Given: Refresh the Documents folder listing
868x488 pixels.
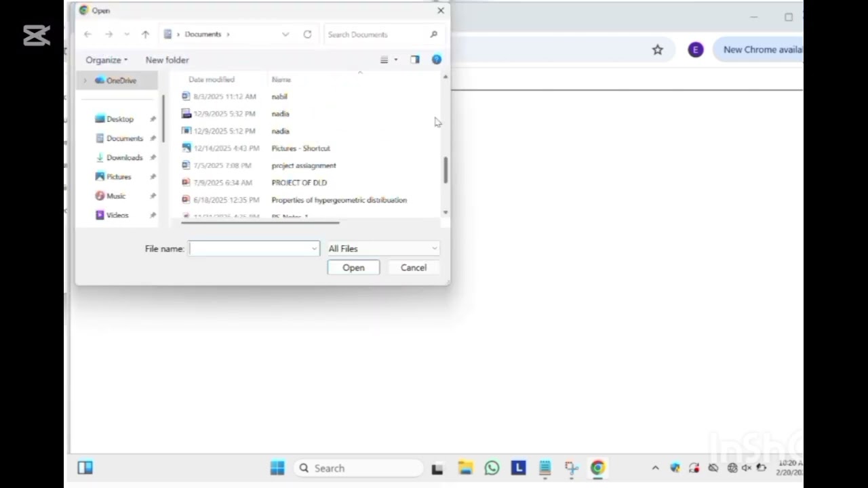Looking at the screenshot, I should coord(307,35).
